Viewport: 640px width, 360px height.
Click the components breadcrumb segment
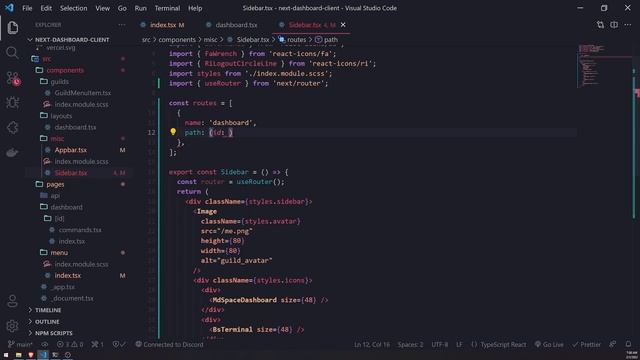(x=177, y=40)
